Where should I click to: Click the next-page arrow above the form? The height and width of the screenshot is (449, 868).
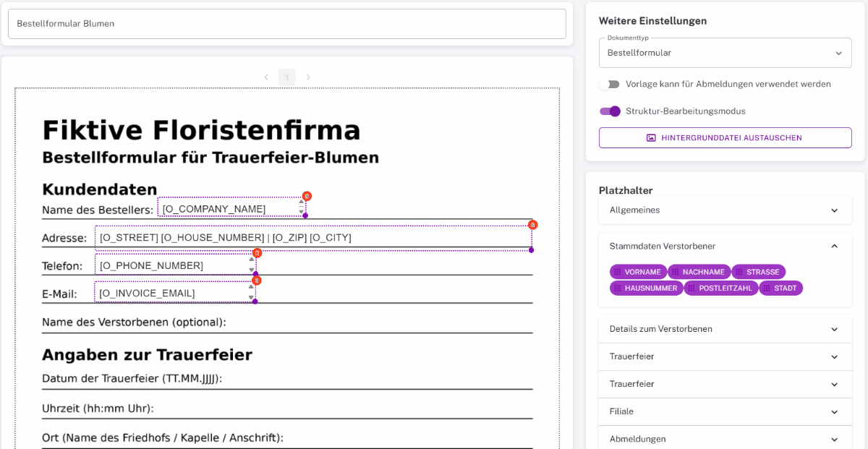point(308,77)
